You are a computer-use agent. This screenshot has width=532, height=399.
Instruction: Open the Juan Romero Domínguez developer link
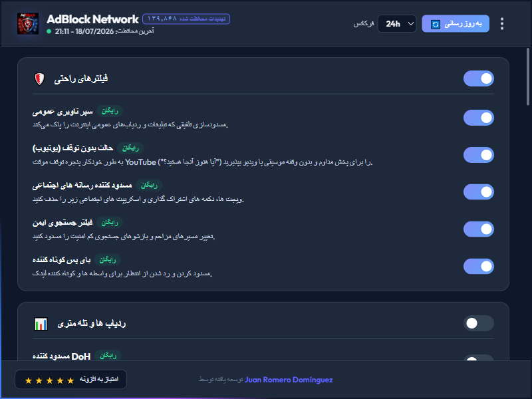289,380
